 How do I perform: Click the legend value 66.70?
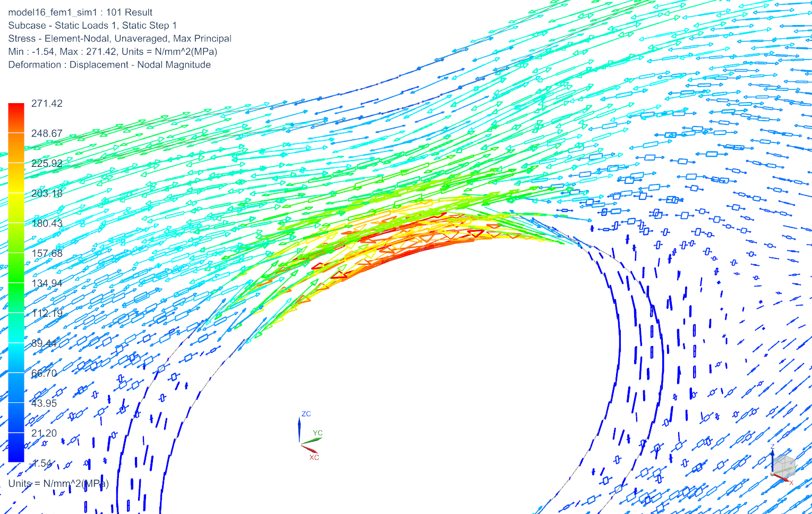(x=44, y=373)
